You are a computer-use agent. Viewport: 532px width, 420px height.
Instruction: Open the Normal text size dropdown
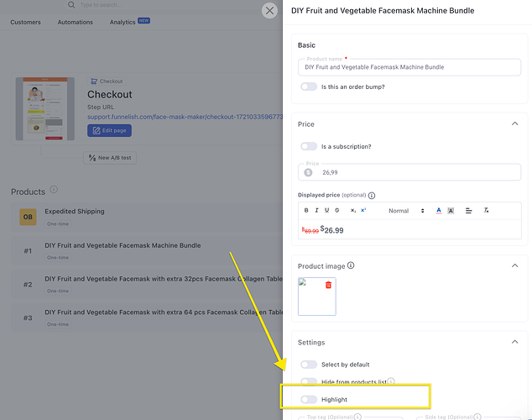pyautogui.click(x=406, y=211)
